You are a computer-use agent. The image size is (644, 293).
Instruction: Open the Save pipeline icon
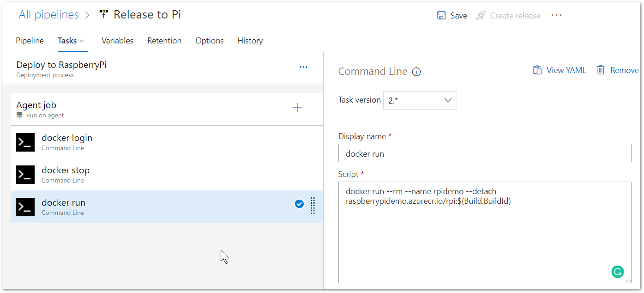pos(441,15)
